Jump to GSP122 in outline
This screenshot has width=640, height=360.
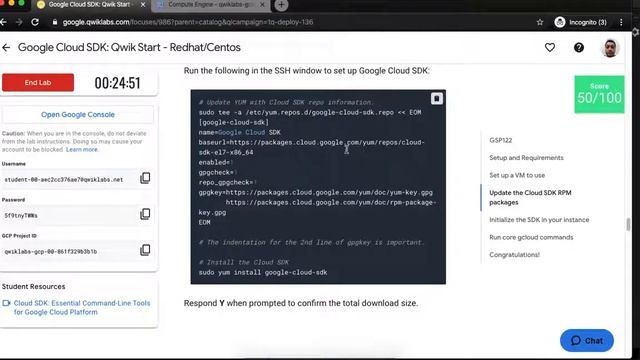coord(500,140)
